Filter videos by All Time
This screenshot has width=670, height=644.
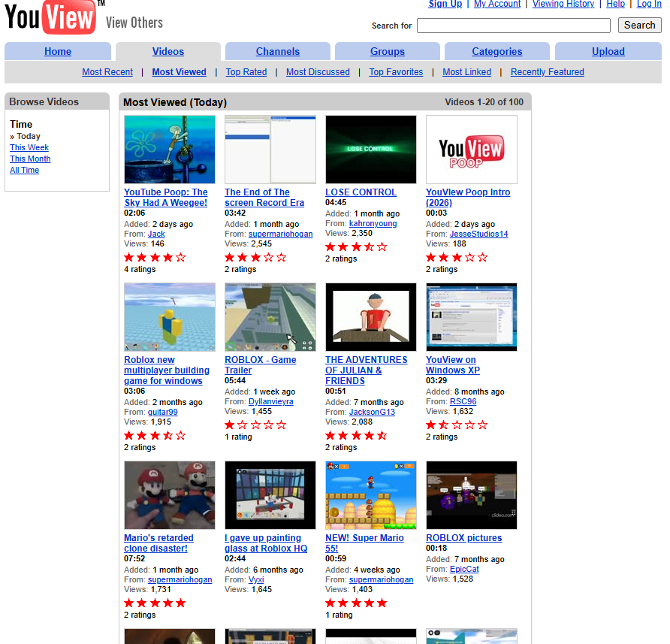pos(24,170)
